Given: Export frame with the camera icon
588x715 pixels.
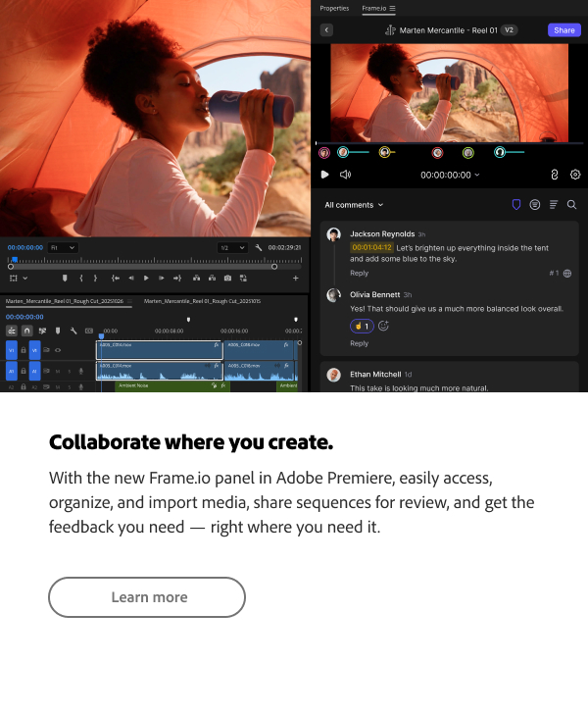Looking at the screenshot, I should [227, 279].
